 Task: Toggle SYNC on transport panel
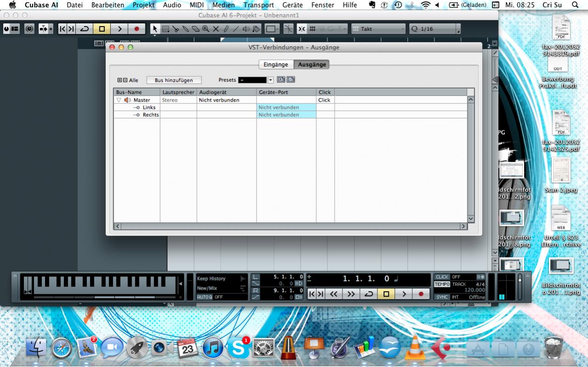click(442, 297)
